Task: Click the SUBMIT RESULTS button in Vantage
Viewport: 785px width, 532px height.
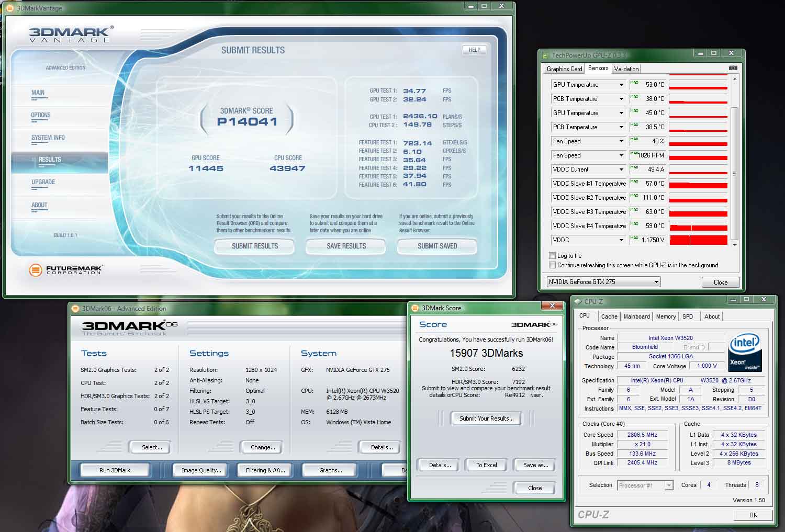Action: pyautogui.click(x=255, y=246)
